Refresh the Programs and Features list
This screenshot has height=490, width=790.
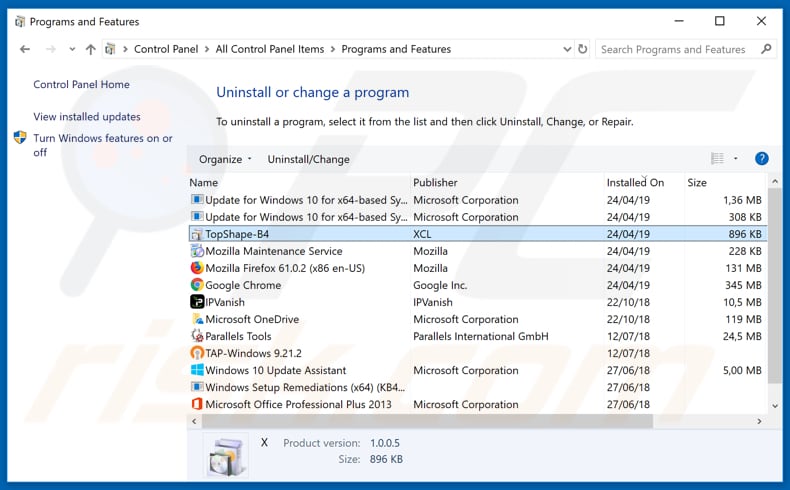pos(582,49)
